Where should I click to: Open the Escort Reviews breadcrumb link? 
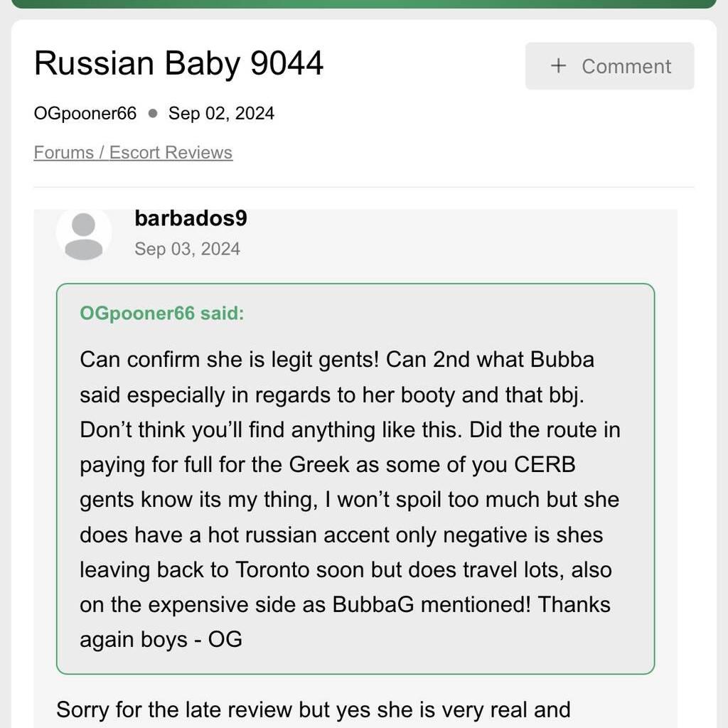point(171,152)
